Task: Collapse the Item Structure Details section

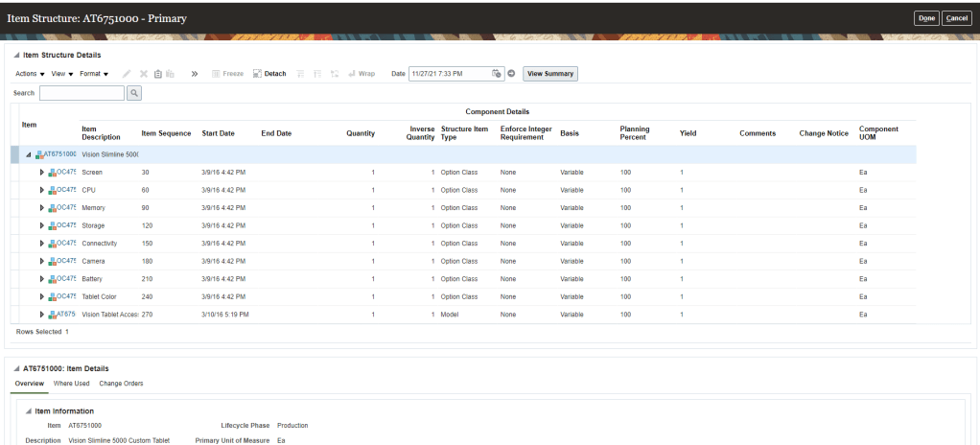Action: click(16, 55)
